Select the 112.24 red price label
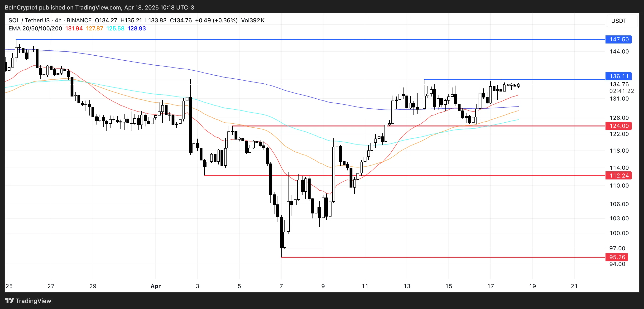Image resolution: width=644 pixels, height=309 pixels. point(619,175)
